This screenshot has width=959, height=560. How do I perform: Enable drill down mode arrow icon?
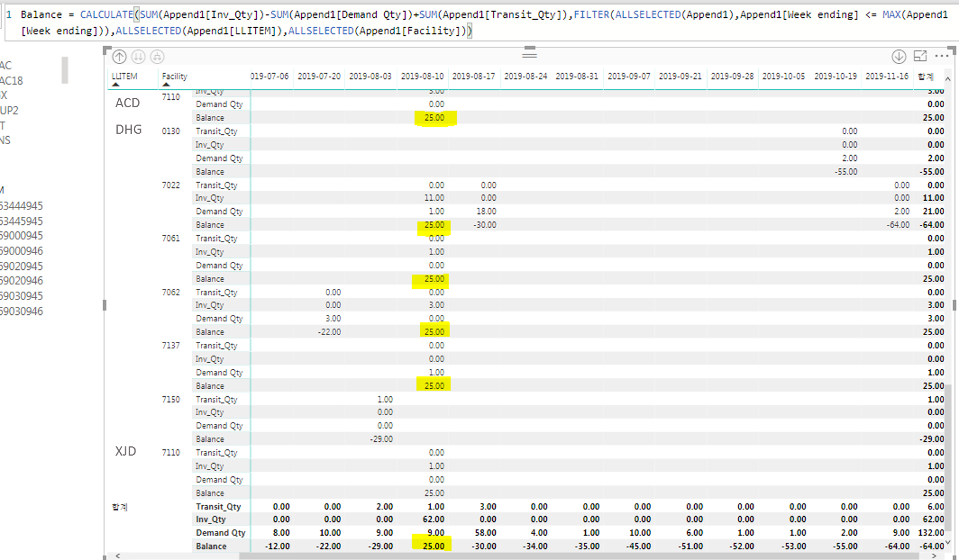(x=899, y=56)
